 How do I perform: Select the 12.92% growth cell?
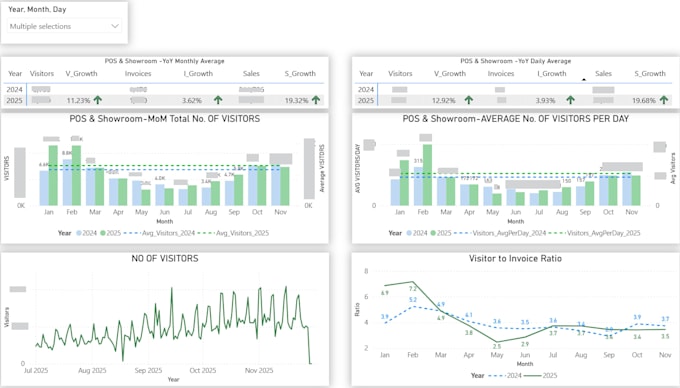444,101
